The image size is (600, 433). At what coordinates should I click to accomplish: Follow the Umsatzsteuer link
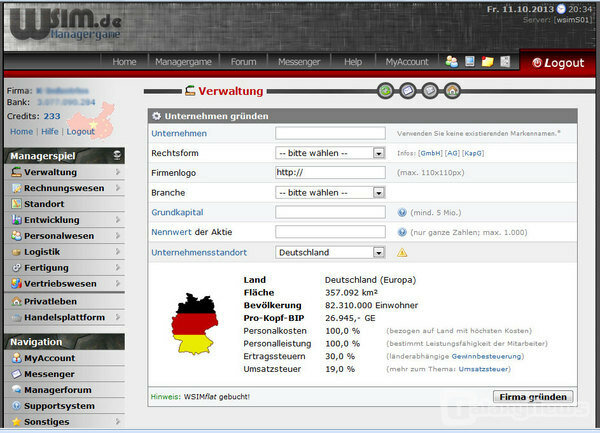pos(483,369)
